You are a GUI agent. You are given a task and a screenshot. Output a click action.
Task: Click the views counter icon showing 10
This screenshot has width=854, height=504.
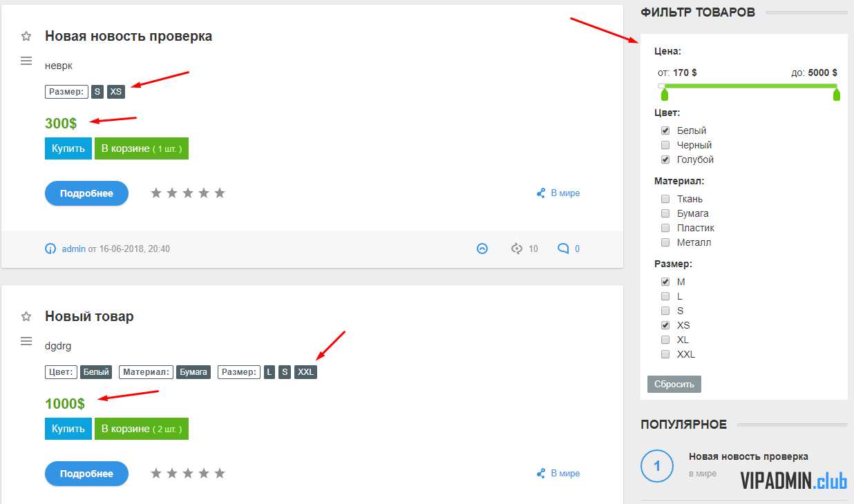click(x=517, y=249)
